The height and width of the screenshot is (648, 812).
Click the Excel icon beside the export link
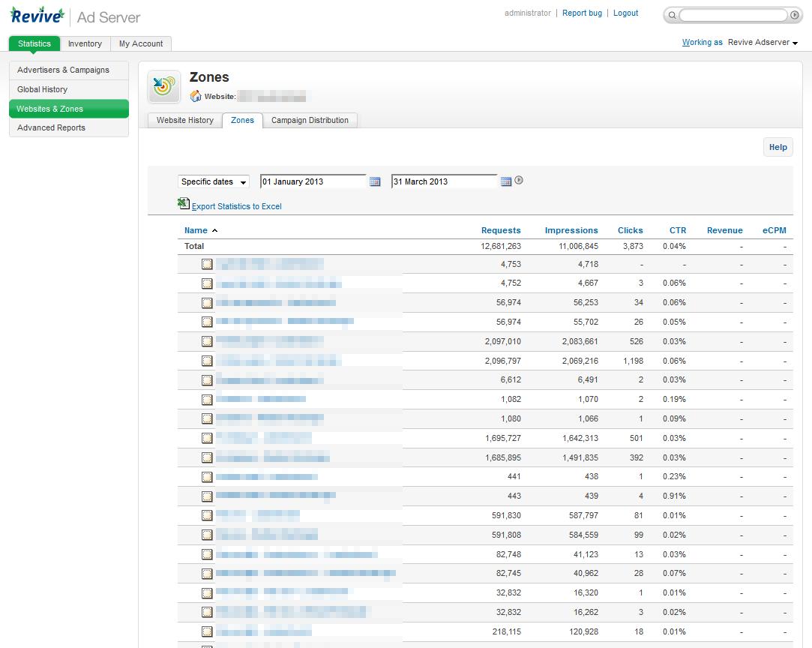click(184, 203)
